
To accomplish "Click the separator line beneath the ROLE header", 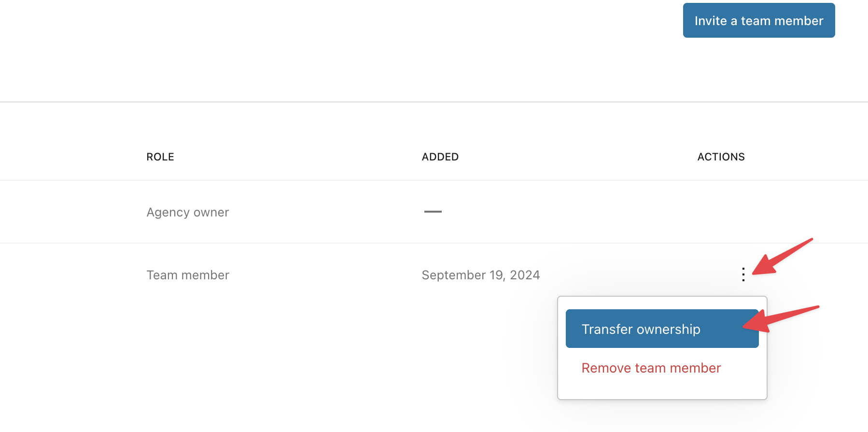I will pyautogui.click(x=160, y=180).
